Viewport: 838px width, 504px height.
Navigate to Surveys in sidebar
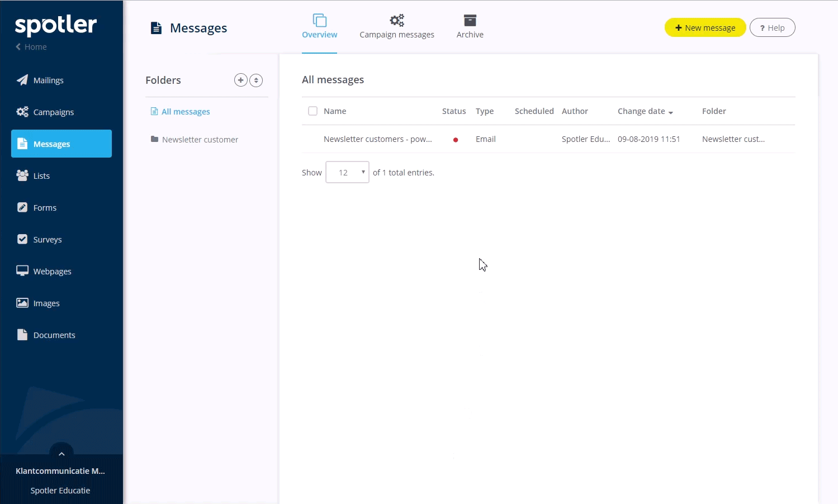[x=47, y=240]
